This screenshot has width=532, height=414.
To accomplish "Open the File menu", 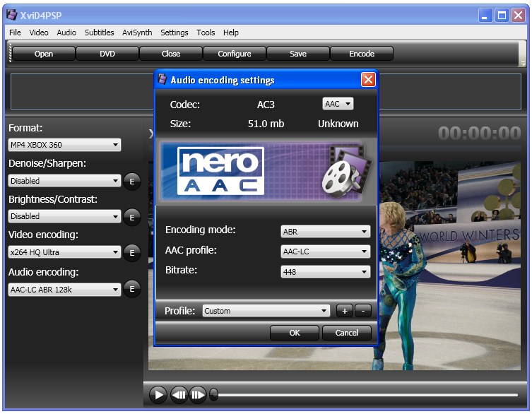I will coord(15,32).
